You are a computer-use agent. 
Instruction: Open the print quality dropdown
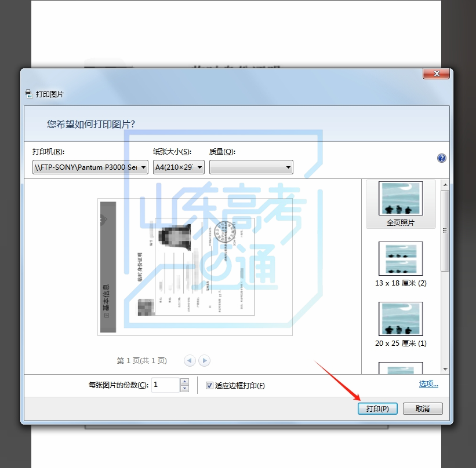(251, 167)
